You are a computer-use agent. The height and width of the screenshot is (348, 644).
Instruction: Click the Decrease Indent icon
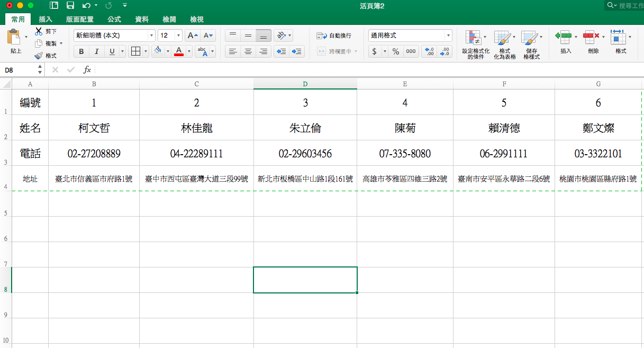[x=282, y=51]
